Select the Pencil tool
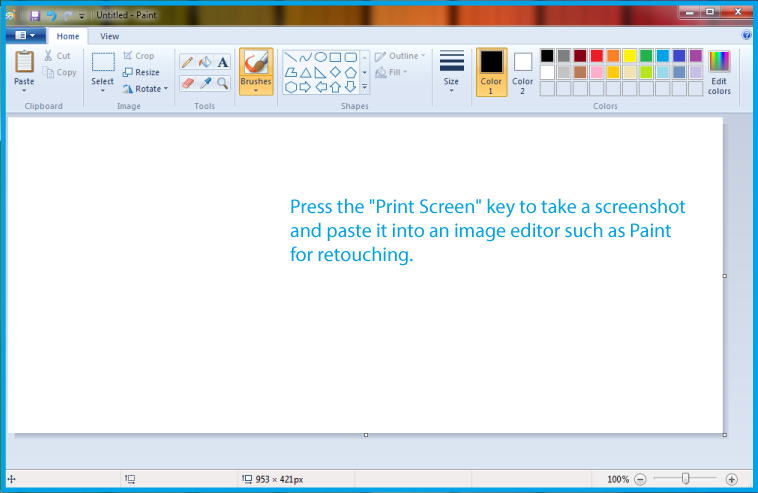 coord(187,62)
